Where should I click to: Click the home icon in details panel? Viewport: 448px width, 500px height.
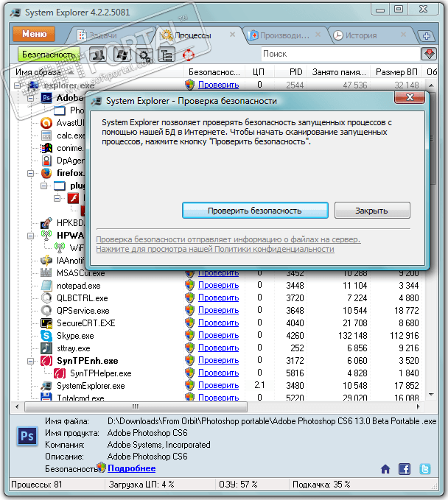(385, 469)
